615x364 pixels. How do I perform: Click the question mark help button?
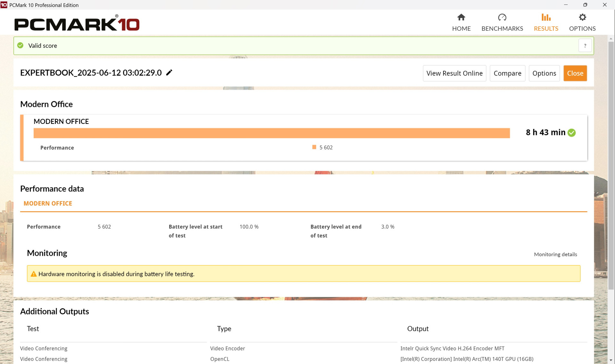click(585, 46)
